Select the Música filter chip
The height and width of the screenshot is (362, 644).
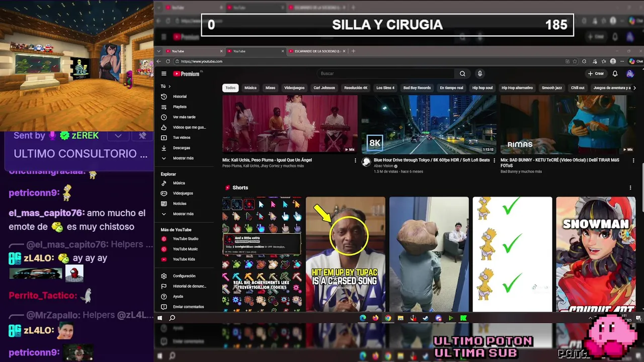[251, 88]
